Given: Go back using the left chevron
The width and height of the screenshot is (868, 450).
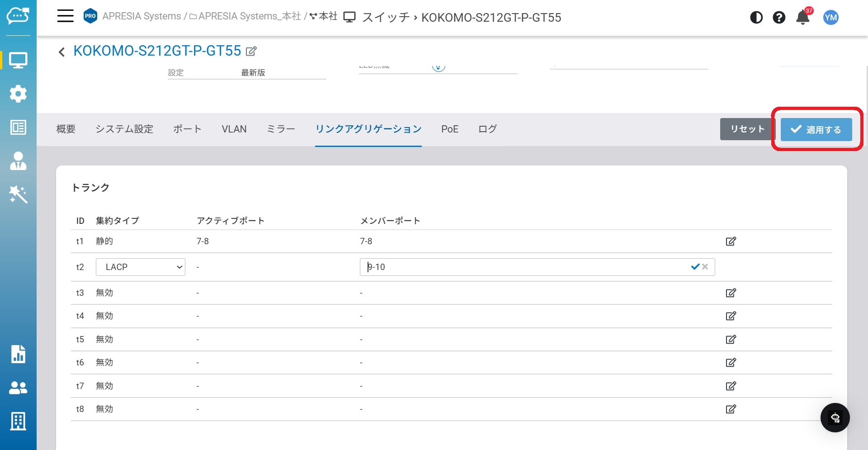Looking at the screenshot, I should pos(62,52).
